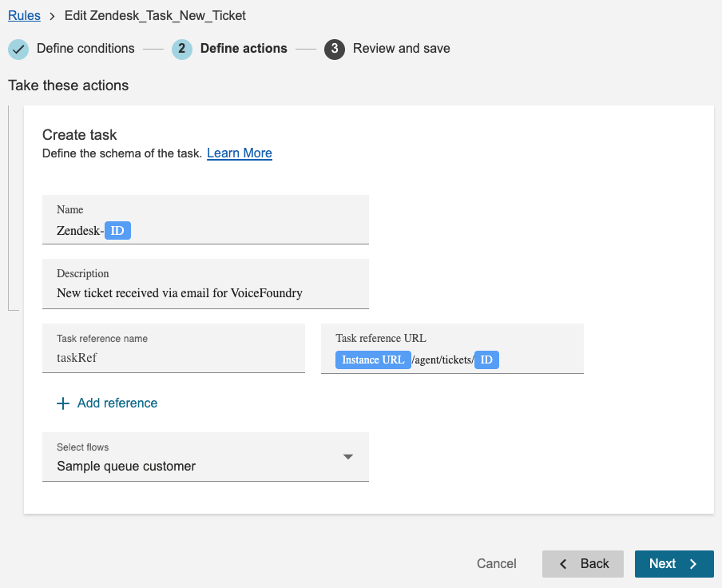Viewport: 722px width, 588px height.
Task: Click the dropdown arrow for Select flows
Action: [x=347, y=457]
